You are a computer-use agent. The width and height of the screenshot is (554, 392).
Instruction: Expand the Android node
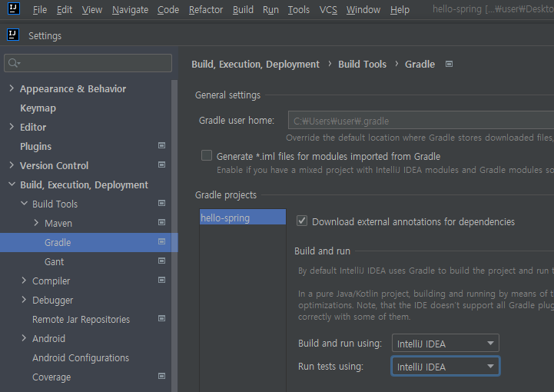(x=24, y=338)
